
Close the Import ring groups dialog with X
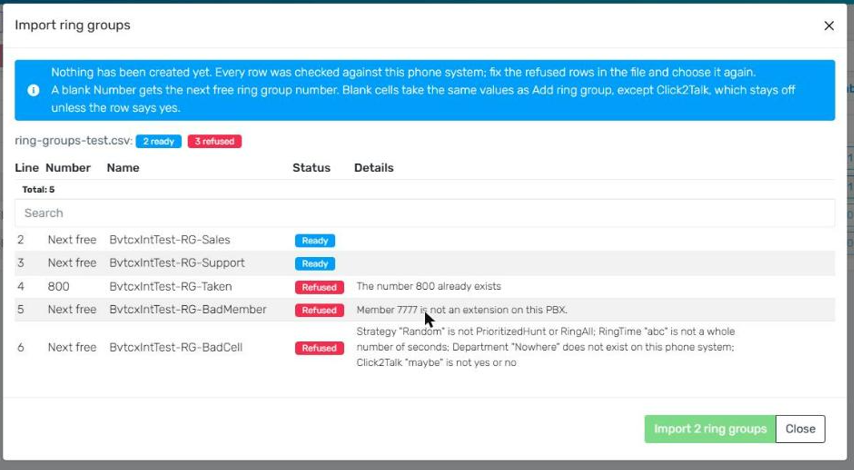point(828,26)
